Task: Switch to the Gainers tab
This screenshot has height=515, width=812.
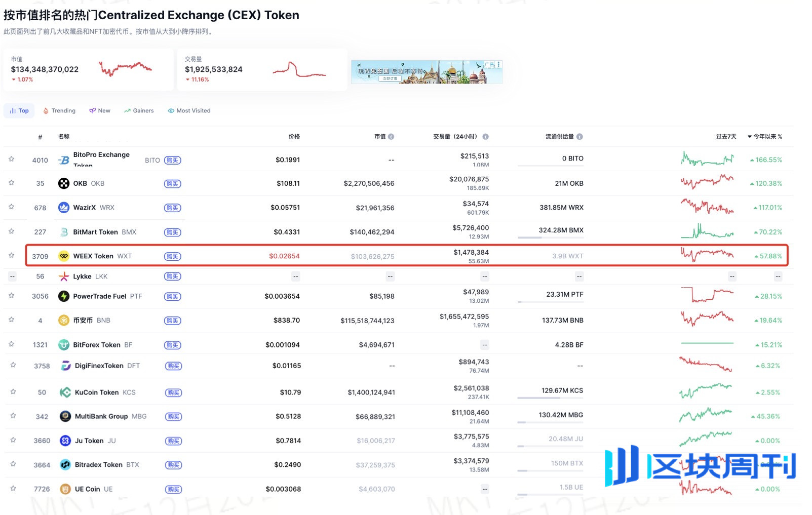Action: coord(138,110)
